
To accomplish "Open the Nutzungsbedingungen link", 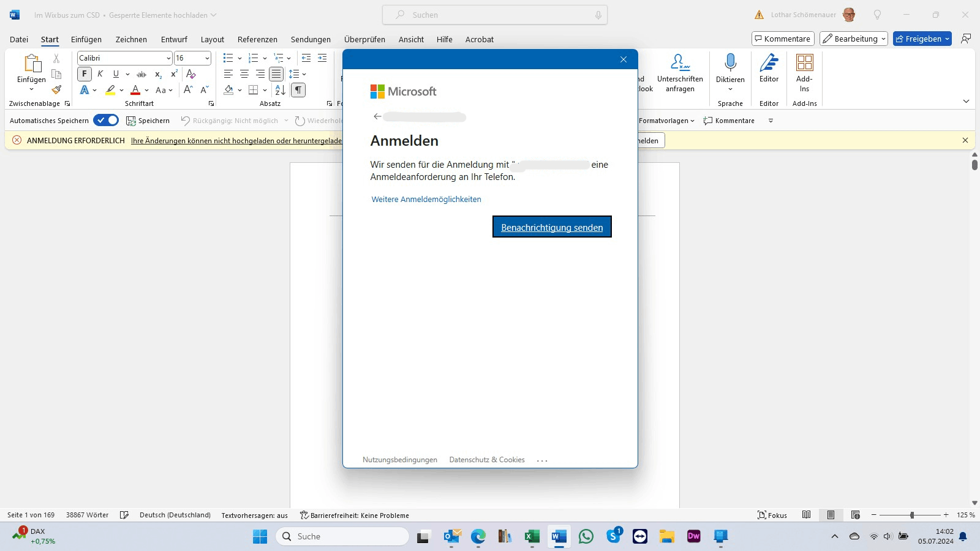I will click(x=400, y=460).
